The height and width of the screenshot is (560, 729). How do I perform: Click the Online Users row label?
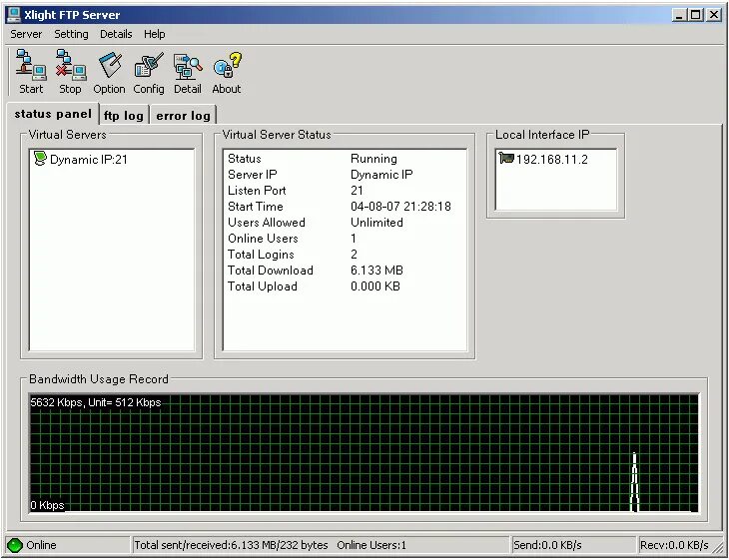pyautogui.click(x=263, y=238)
